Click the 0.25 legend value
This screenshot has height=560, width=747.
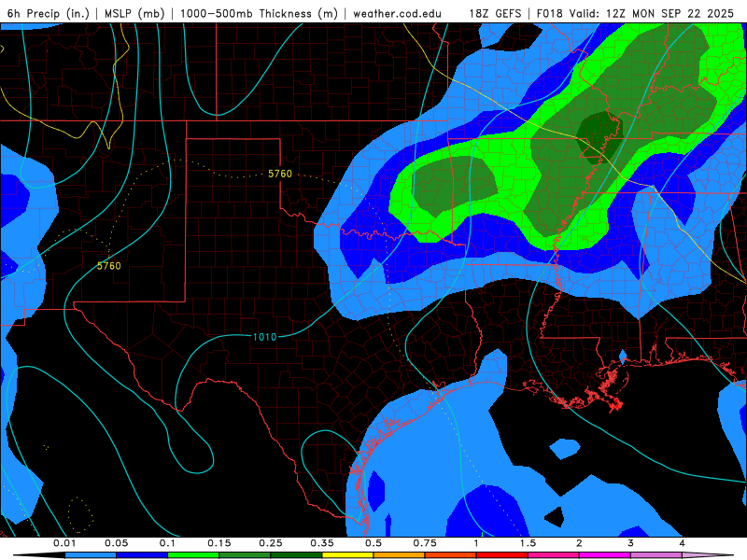(x=271, y=543)
